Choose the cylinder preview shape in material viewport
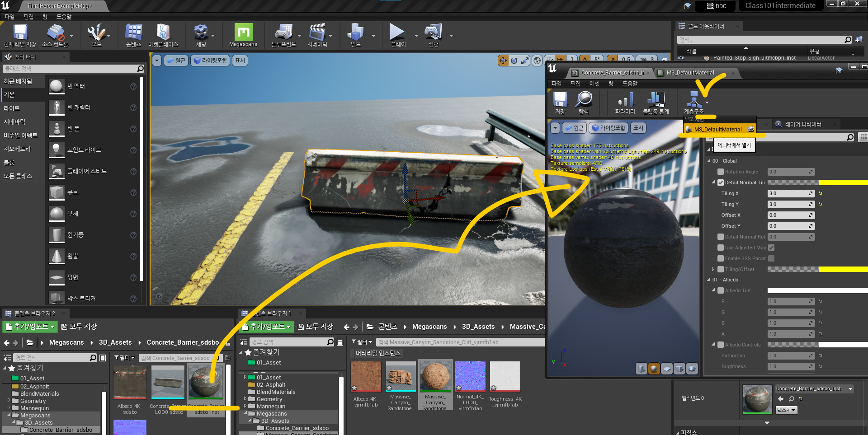This screenshot has height=435, width=868. pyautogui.click(x=641, y=369)
